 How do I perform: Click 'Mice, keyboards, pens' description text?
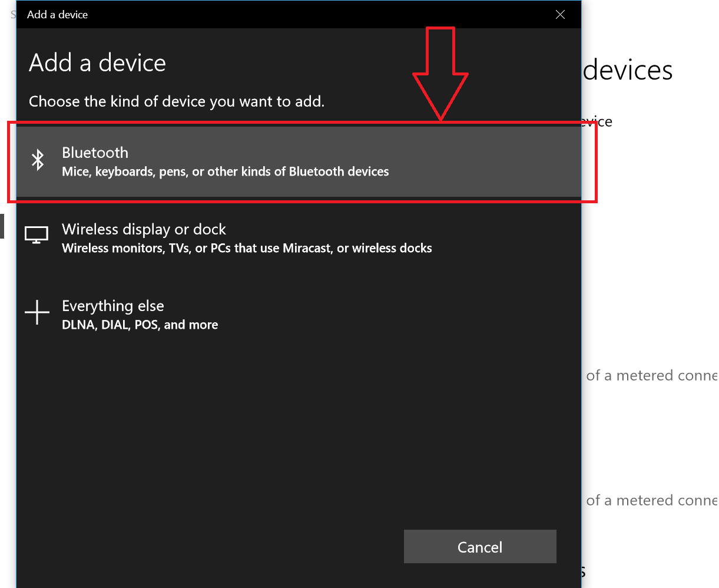(226, 171)
